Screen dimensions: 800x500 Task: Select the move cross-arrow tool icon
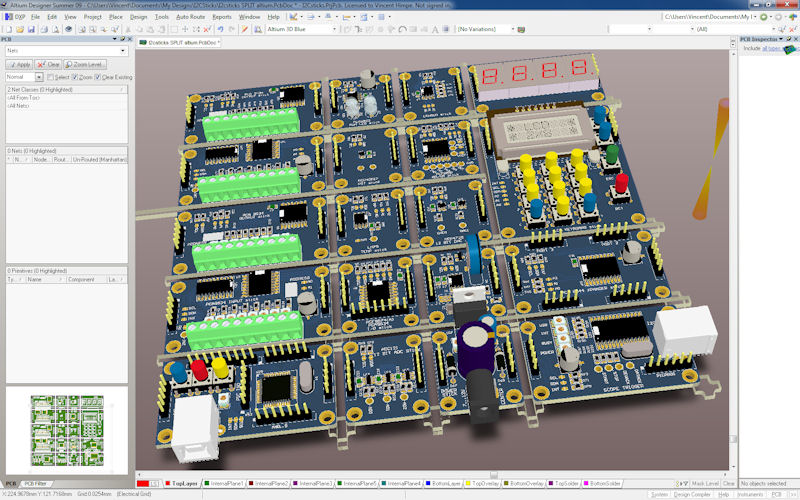[185, 30]
